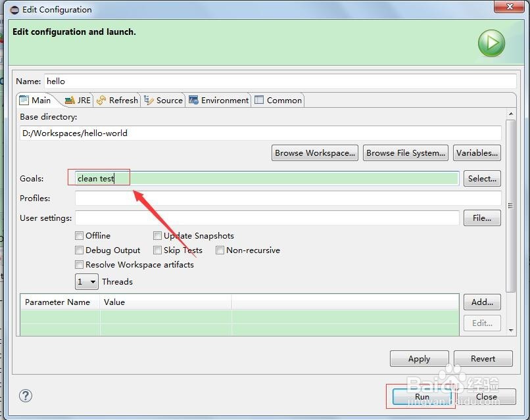
Task: Click the Parameter Name column header
Action: [60, 302]
